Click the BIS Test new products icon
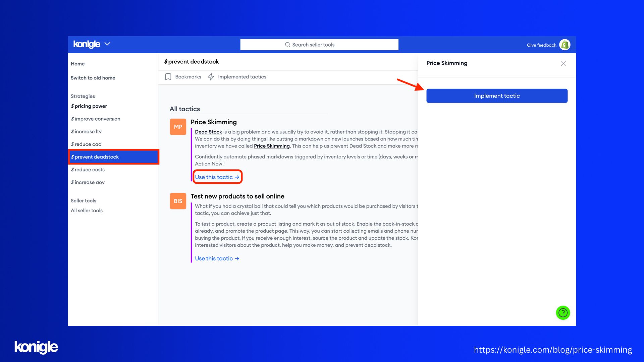 tap(177, 201)
